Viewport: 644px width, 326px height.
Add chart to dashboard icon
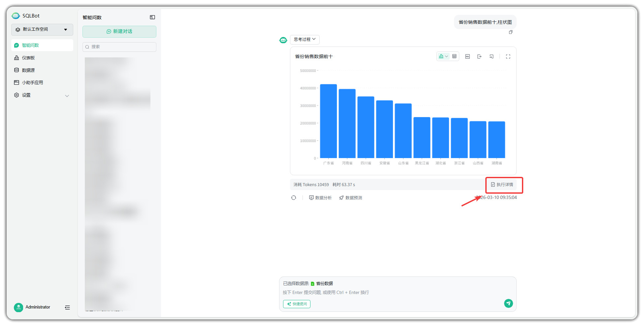point(491,56)
